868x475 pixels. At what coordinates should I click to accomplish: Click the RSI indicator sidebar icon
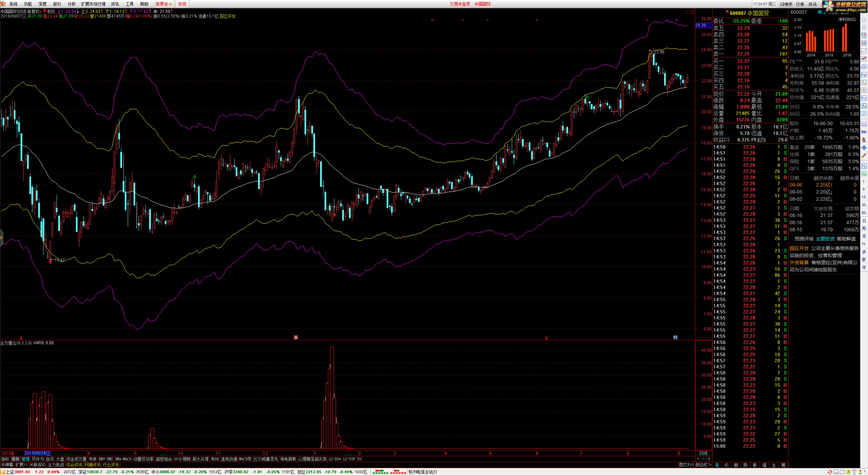pos(864,132)
